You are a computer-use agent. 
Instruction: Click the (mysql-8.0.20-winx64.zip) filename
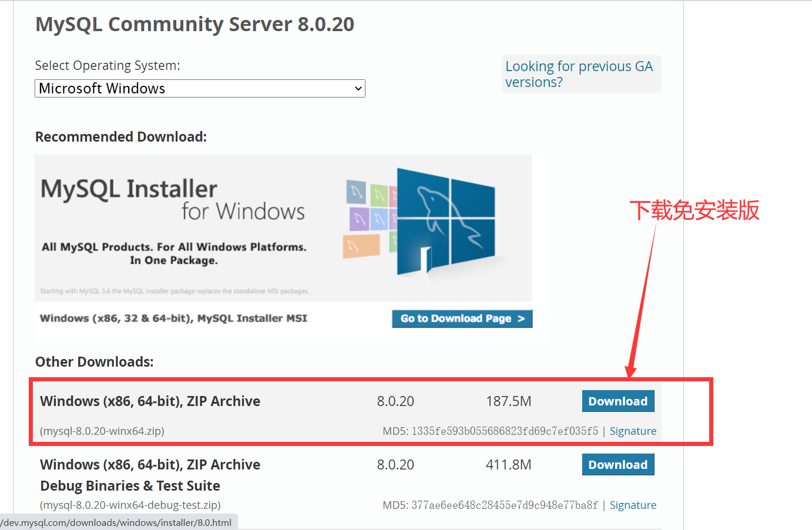(x=102, y=431)
